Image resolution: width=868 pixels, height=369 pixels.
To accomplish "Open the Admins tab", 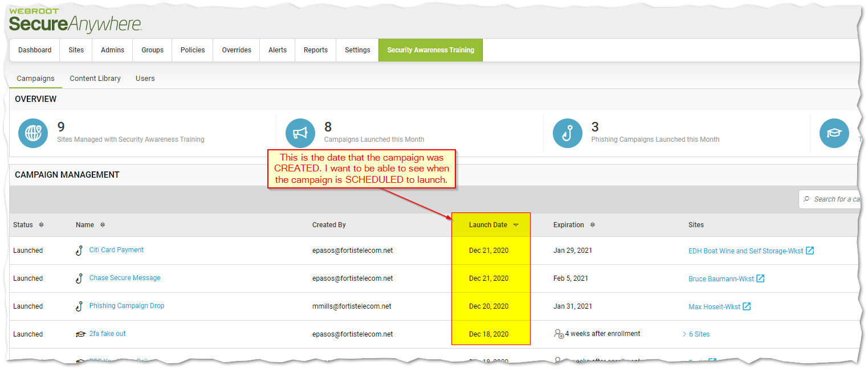I will 112,50.
